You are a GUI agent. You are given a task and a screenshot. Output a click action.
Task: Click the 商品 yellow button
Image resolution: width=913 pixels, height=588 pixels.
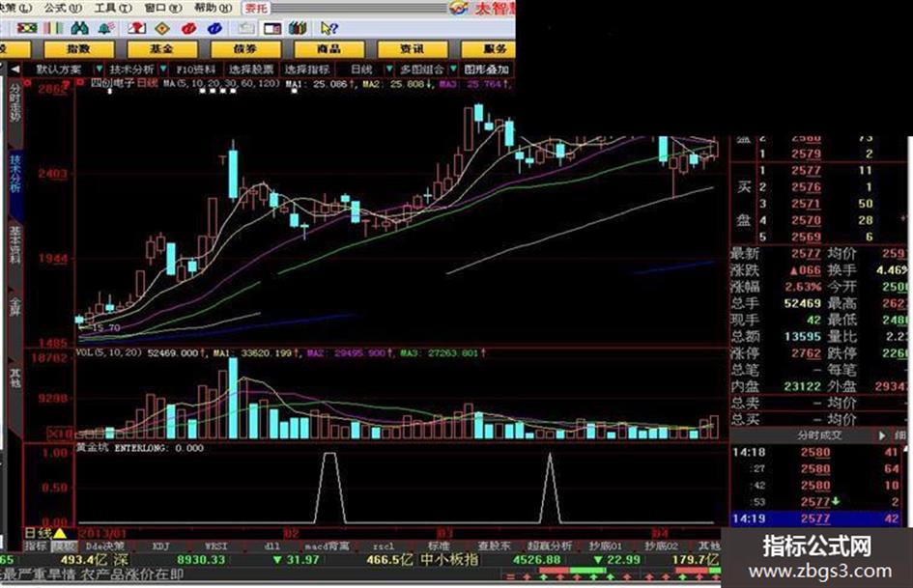(x=329, y=49)
